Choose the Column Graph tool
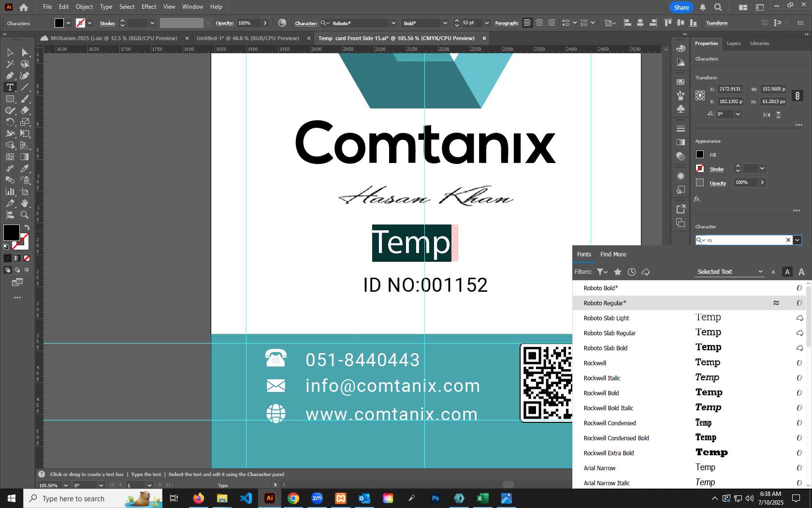Screen dimensions: 812x508 coord(10,192)
